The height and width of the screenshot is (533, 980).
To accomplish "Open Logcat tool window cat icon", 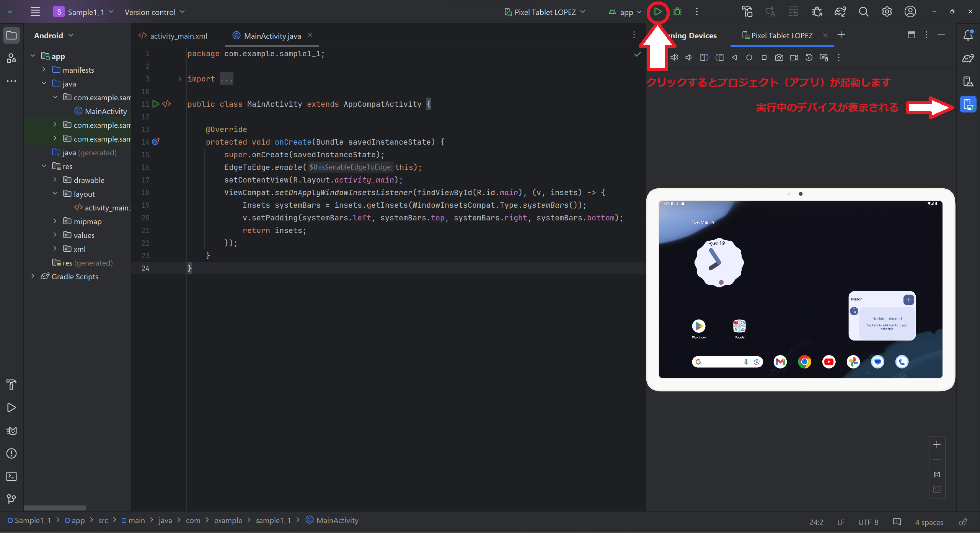I will (11, 430).
